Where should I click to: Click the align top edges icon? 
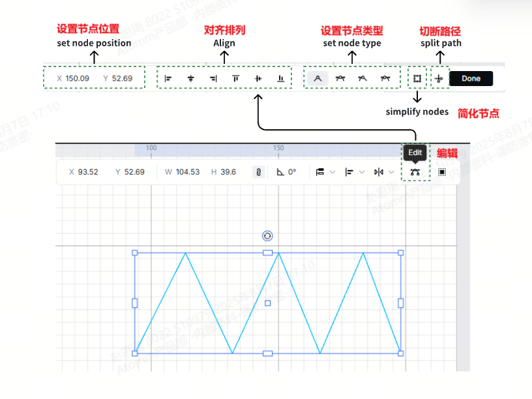[x=236, y=78]
